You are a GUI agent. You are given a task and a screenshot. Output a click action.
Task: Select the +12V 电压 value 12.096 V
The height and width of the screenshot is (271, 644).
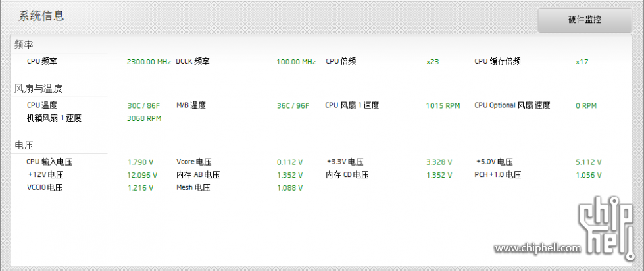142,175
